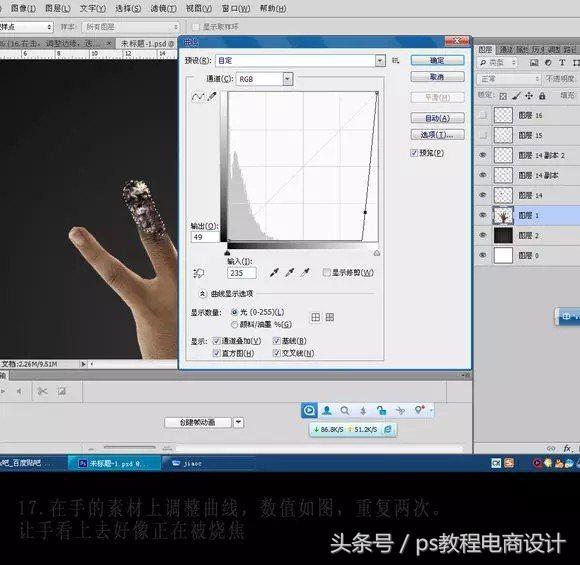The image size is (580, 565).
Task: Click the transition icon beside the scissors
Action: (x=61, y=391)
